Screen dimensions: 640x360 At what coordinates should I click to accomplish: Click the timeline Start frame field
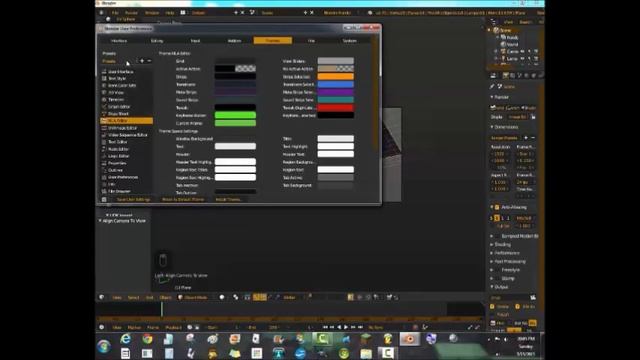(223, 327)
